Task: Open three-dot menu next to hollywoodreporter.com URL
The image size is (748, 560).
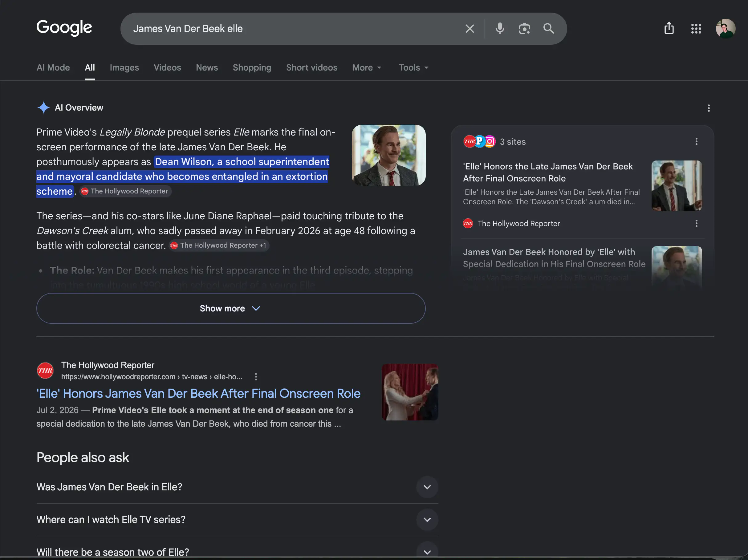Action: (x=256, y=376)
